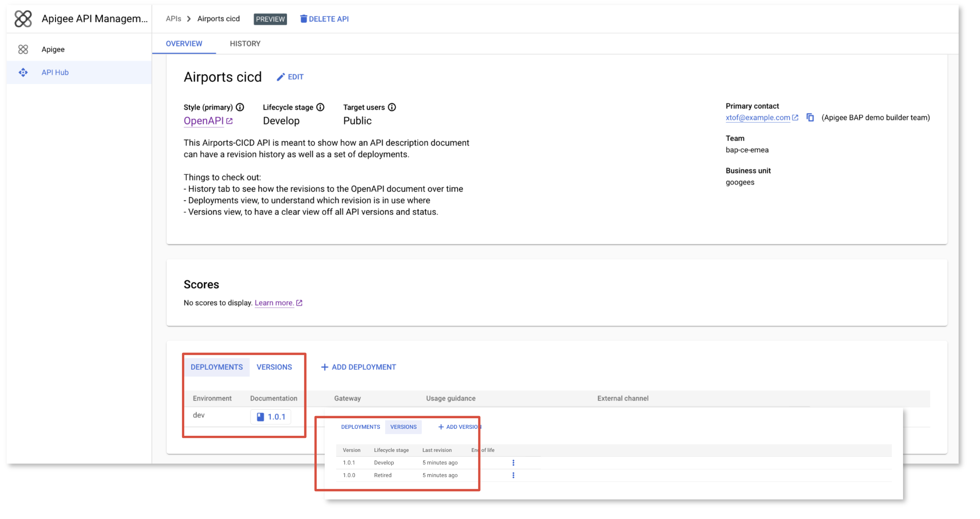Select API Hub in the sidebar

[x=79, y=72]
